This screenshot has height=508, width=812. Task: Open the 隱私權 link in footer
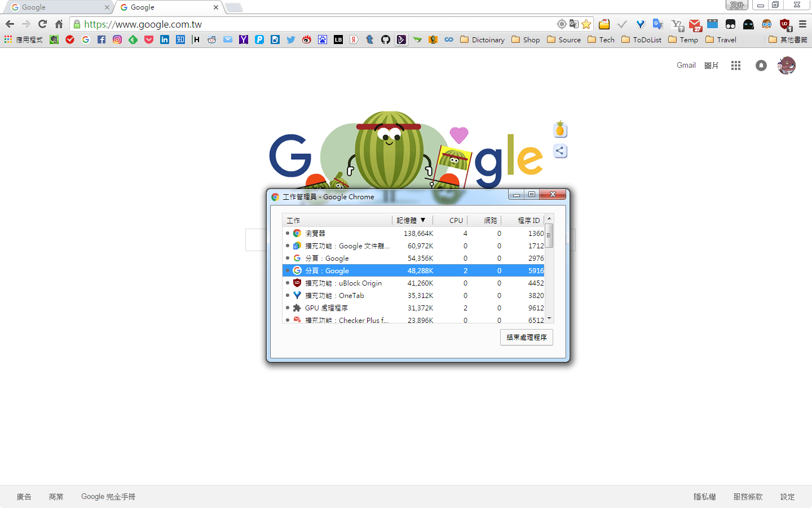704,497
